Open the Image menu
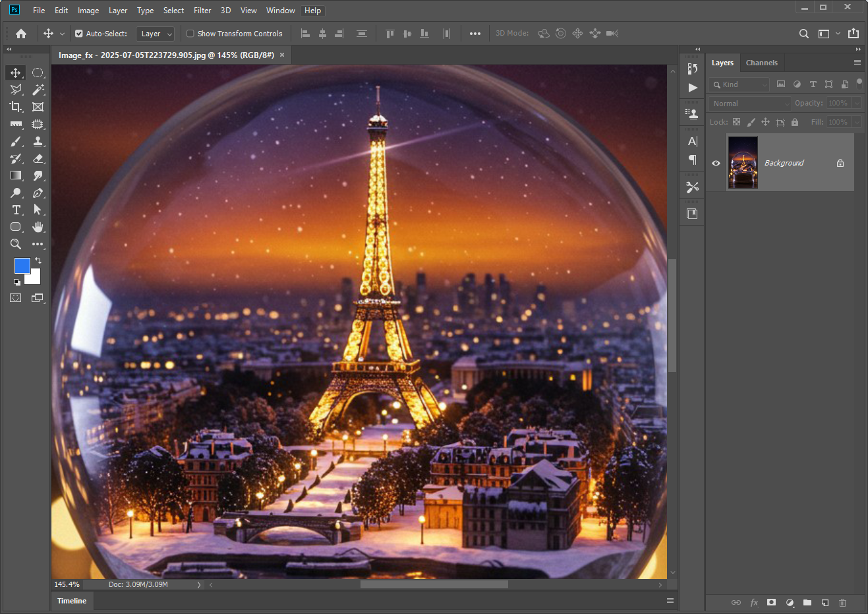This screenshot has width=868, height=614. (88, 11)
